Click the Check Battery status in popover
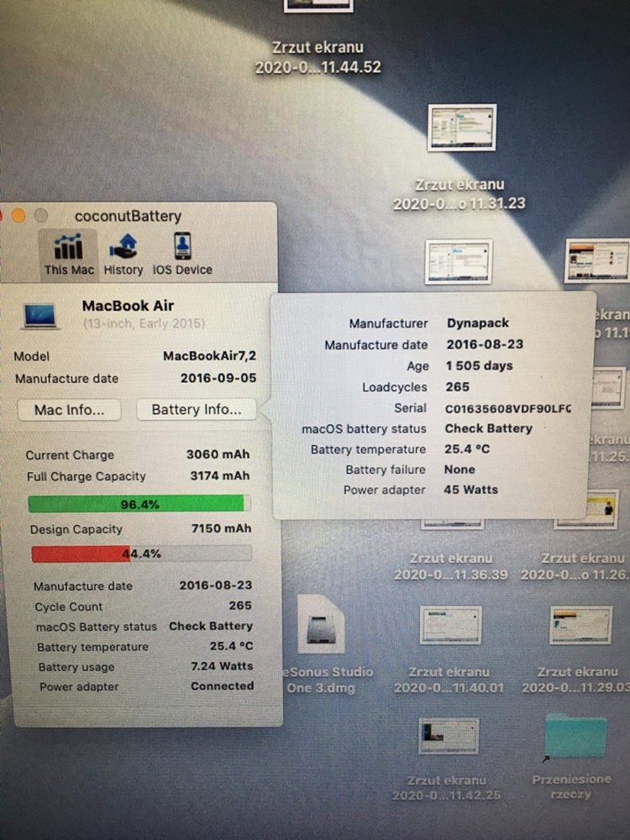The image size is (630, 840). (489, 428)
